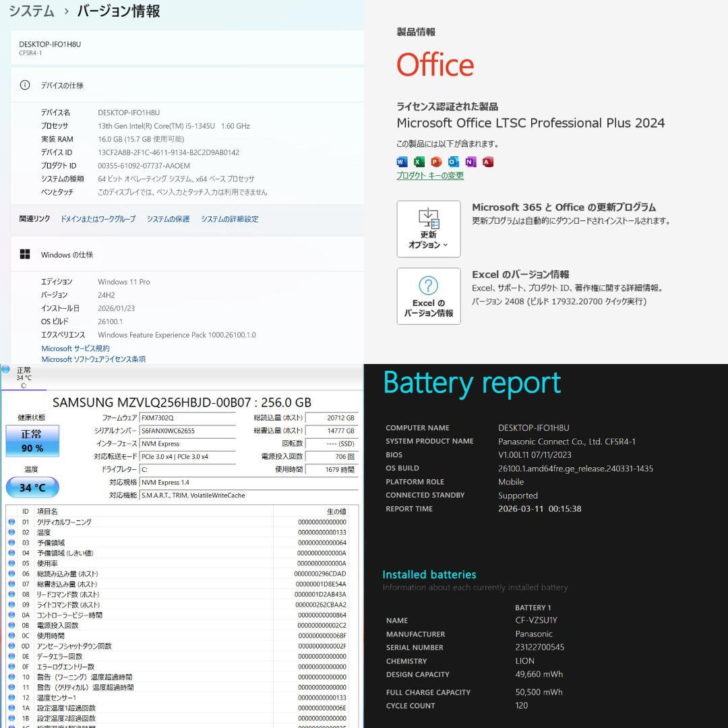Click the 対応機能 field S.M.A.R.T., TRIM

[249, 495]
